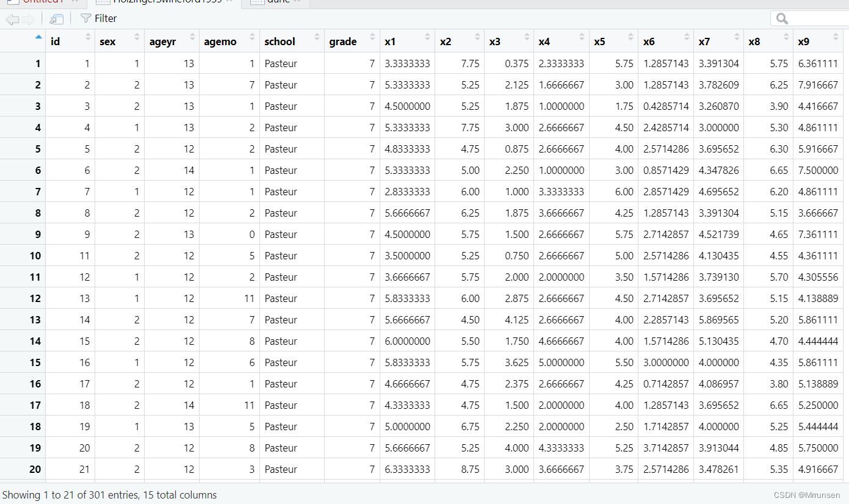Click x9 value 3.666667

(818, 213)
